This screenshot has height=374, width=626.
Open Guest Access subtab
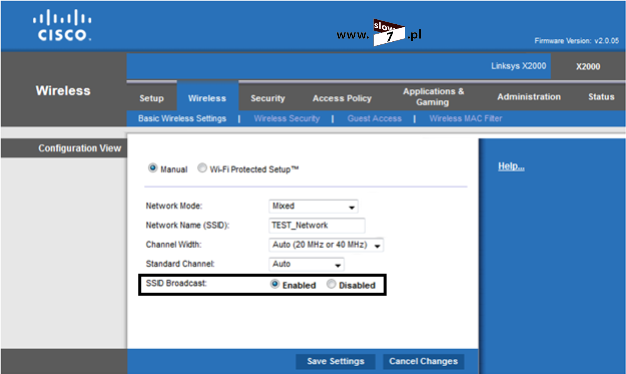coord(374,119)
